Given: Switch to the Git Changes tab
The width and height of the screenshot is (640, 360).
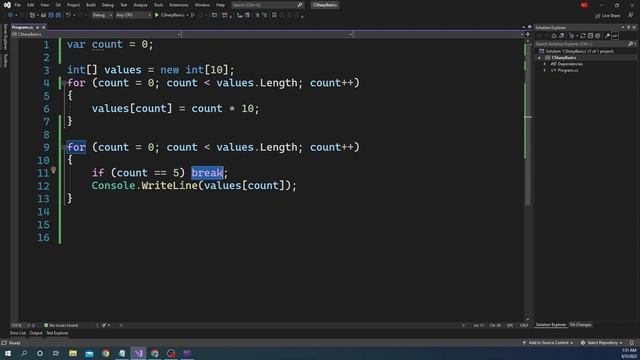Looking at the screenshot, I should click(580, 325).
